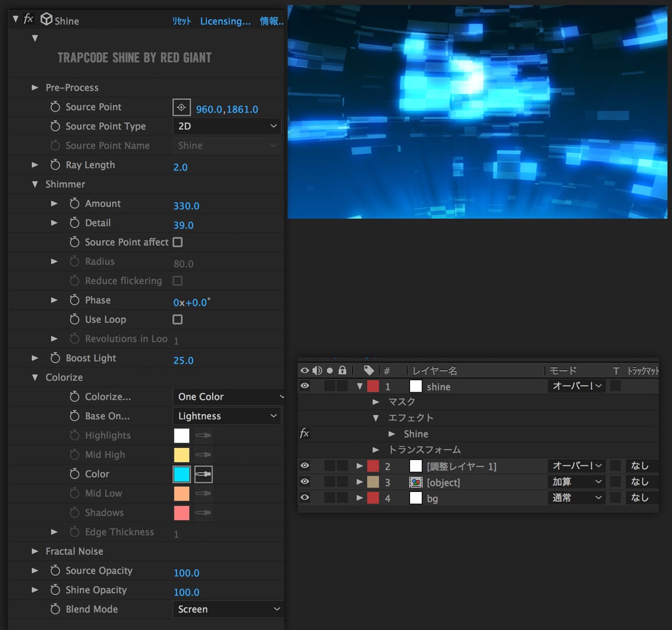Image resolution: width=672 pixels, height=630 pixels.
Task: Select the shine layer in timeline
Action: point(438,387)
